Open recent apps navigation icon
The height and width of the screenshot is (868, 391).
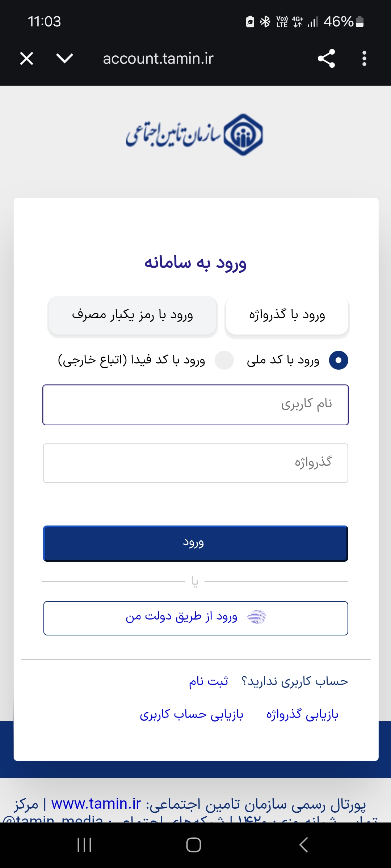coord(84,845)
